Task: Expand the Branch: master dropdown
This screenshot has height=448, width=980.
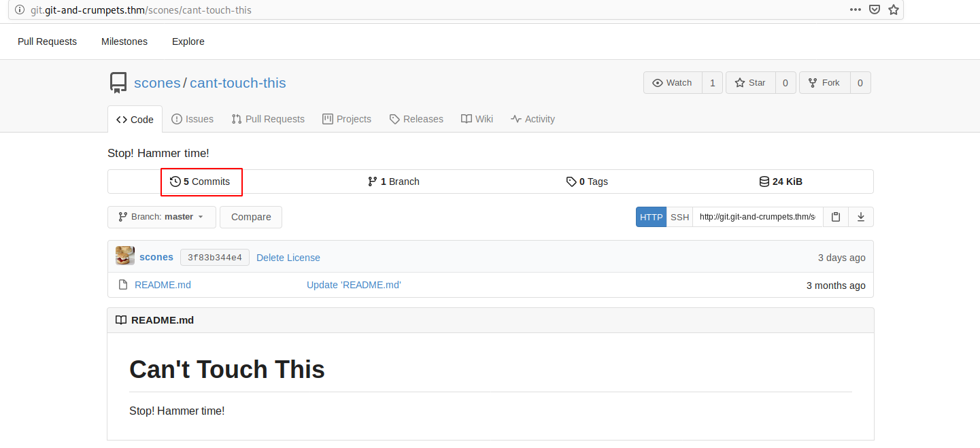Action: (162, 217)
